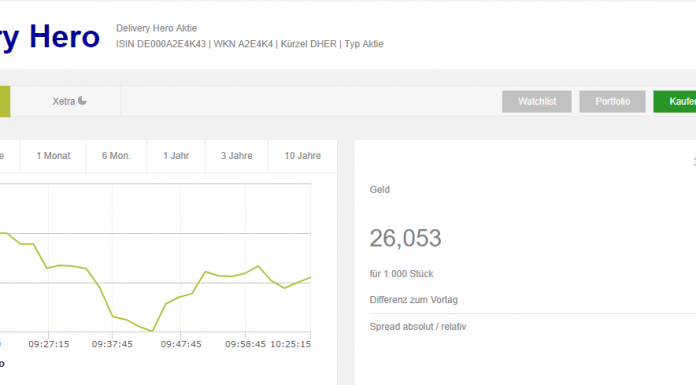Switch chart to 1 Monat range

pos(53,156)
